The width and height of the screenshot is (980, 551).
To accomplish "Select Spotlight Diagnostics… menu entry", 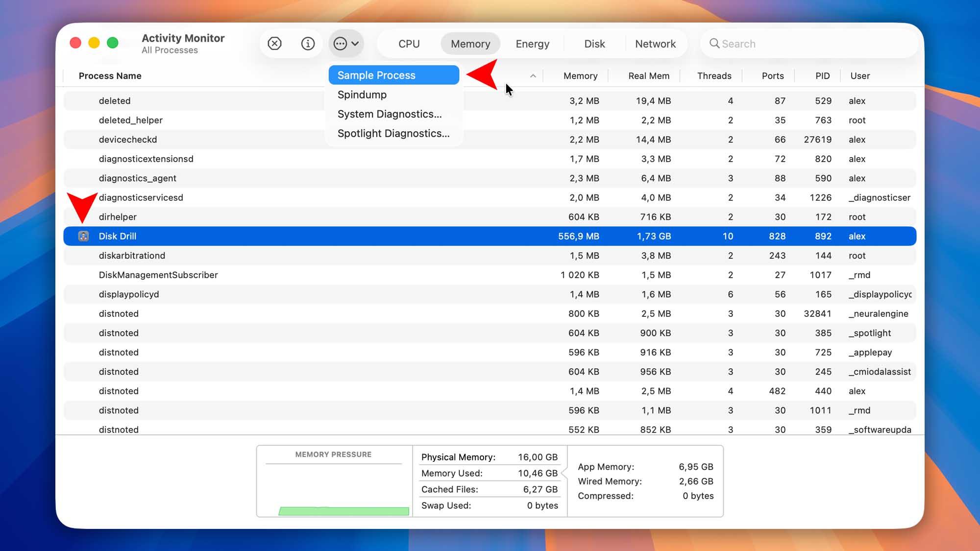I will 394,133.
